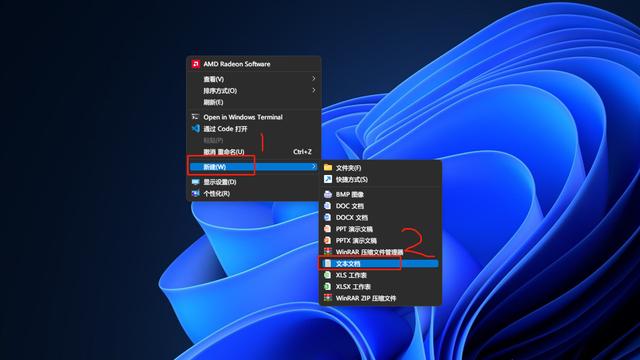640x360 pixels.
Task: Create new XLS 工作表 file
Action: [380, 275]
